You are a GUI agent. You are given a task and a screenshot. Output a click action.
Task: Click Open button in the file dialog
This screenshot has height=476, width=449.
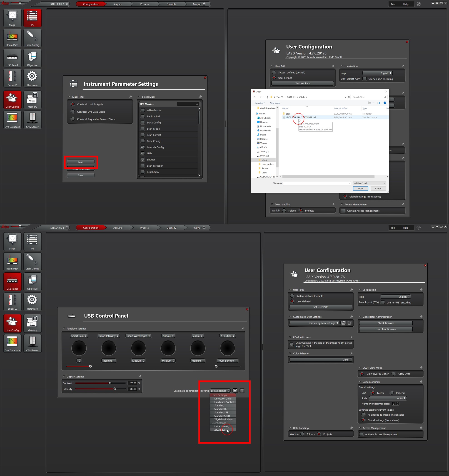[361, 188]
